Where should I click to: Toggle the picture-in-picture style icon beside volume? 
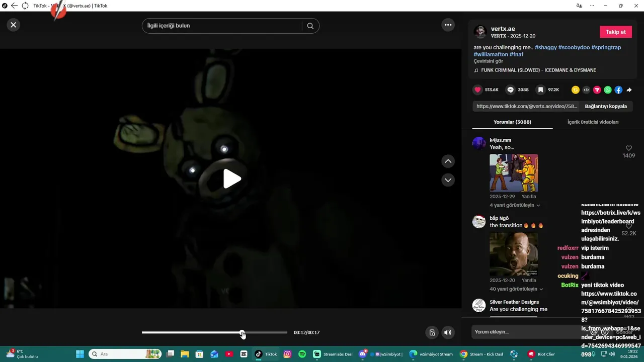(432, 332)
